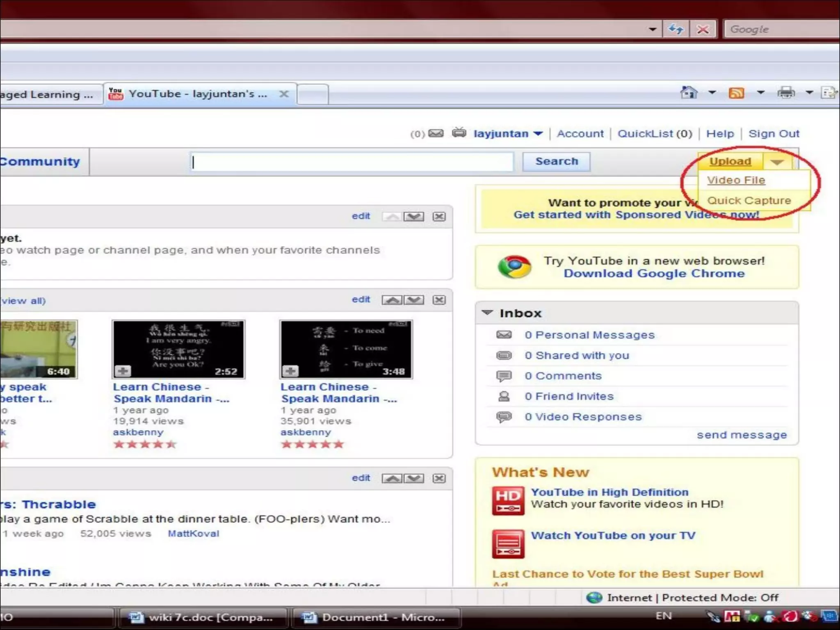The height and width of the screenshot is (630, 840).
Task: Move the third module down
Action: point(413,479)
